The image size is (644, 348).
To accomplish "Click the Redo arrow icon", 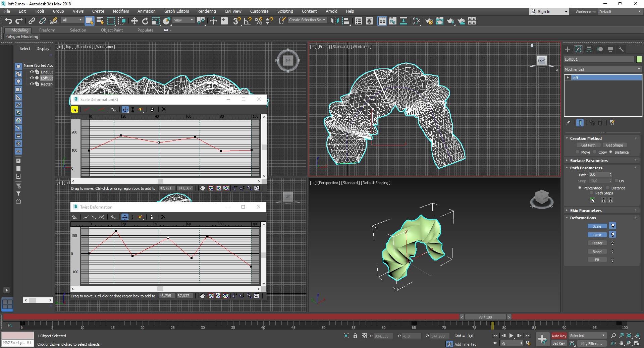I will point(19,21).
